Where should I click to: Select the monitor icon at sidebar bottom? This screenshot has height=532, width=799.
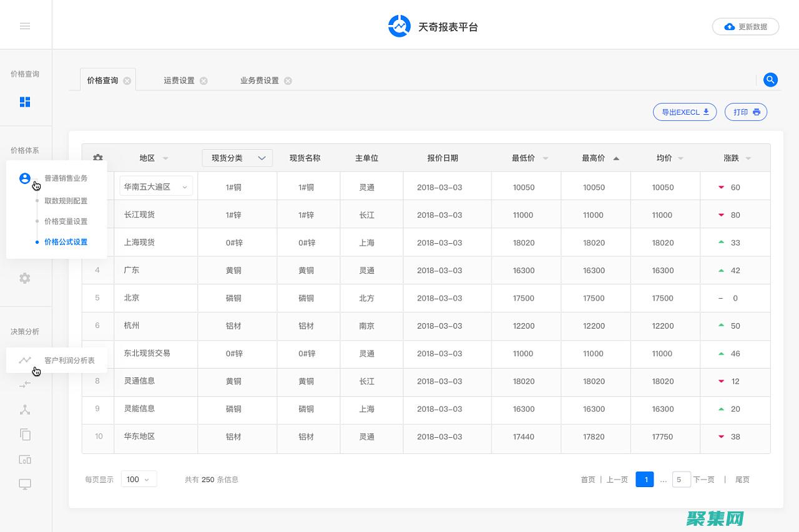(x=25, y=484)
